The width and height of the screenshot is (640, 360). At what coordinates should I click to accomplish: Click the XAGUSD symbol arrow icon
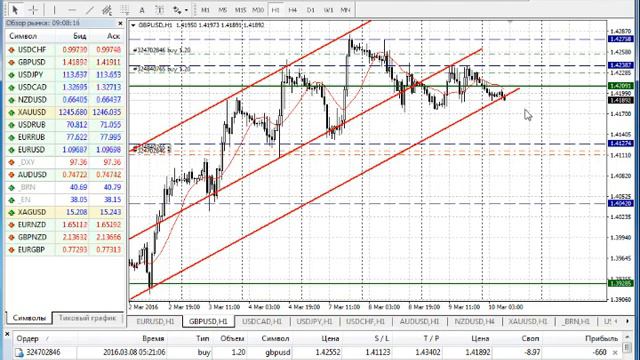click(x=11, y=212)
